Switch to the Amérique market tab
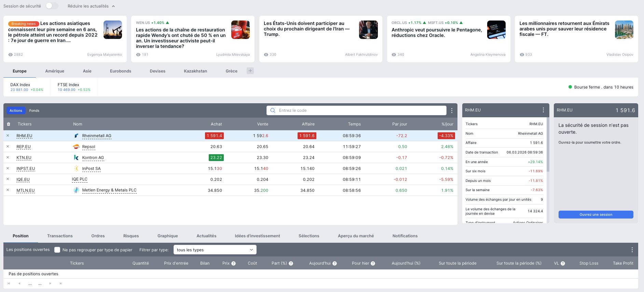The height and width of the screenshot is (292, 644). click(55, 71)
